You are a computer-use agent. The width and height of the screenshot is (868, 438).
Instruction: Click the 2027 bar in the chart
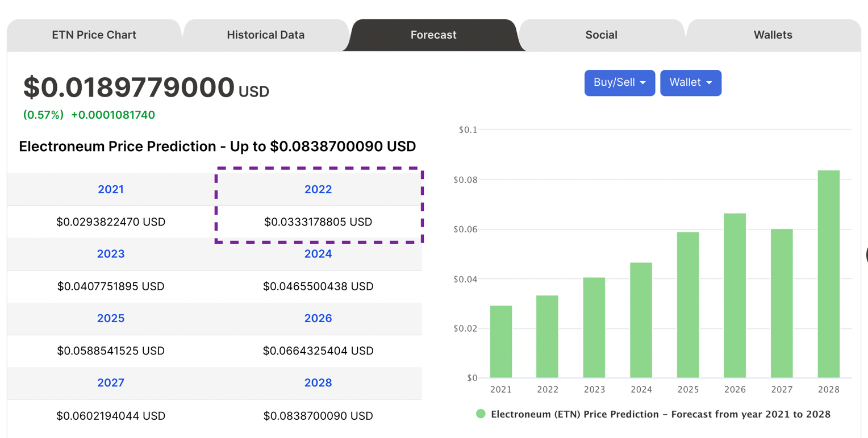(x=782, y=303)
